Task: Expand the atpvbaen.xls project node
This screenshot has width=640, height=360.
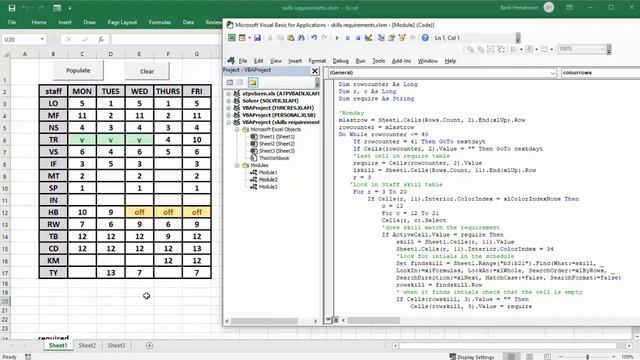Action: 229,93
